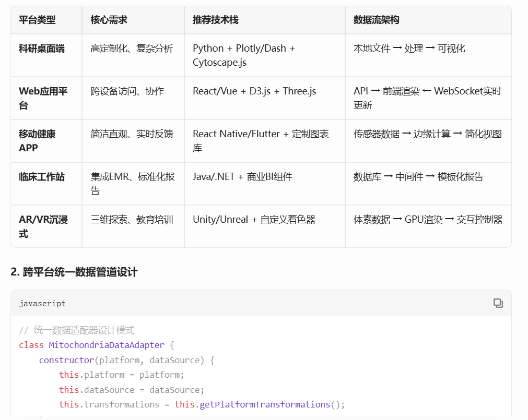Image resolution: width=528 pixels, height=420 pixels.
Task: Click the class MitochondriaDataAdapter line
Action: pos(96,345)
